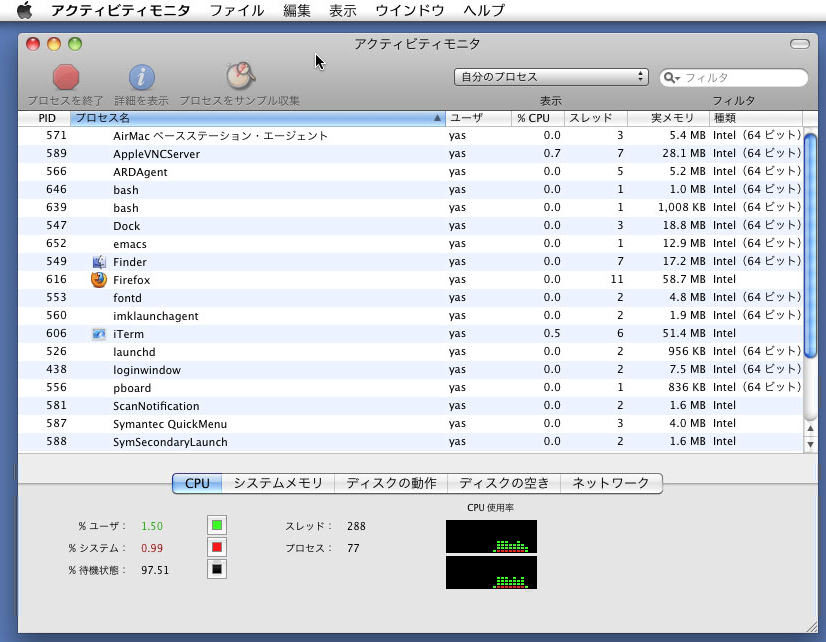Click the resize grip at the window corner
Screen dimensions: 826x642
tap(812, 627)
